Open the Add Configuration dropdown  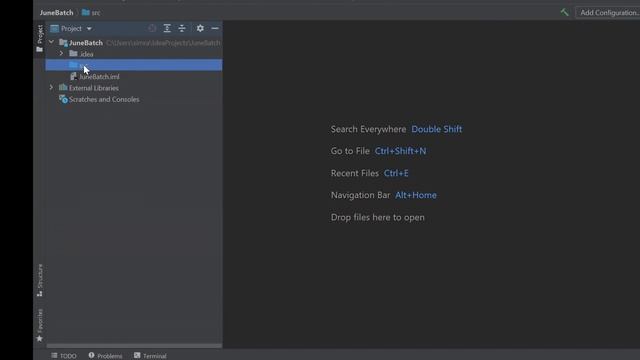pyautogui.click(x=609, y=13)
